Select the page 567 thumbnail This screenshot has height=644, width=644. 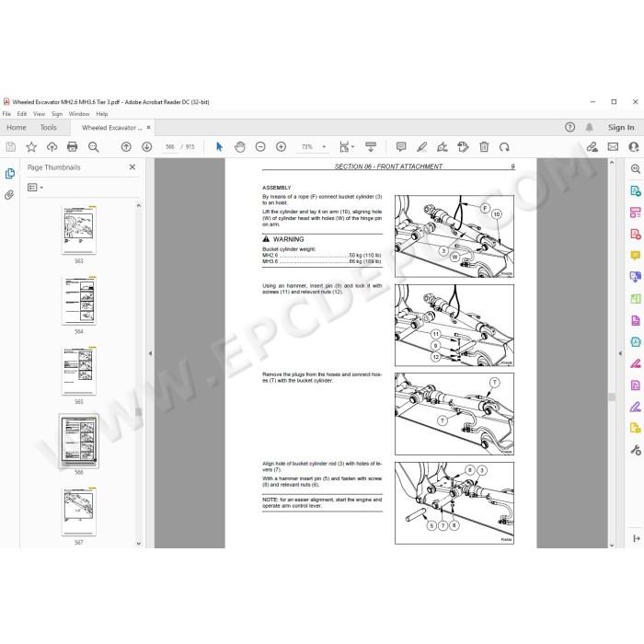point(79,512)
